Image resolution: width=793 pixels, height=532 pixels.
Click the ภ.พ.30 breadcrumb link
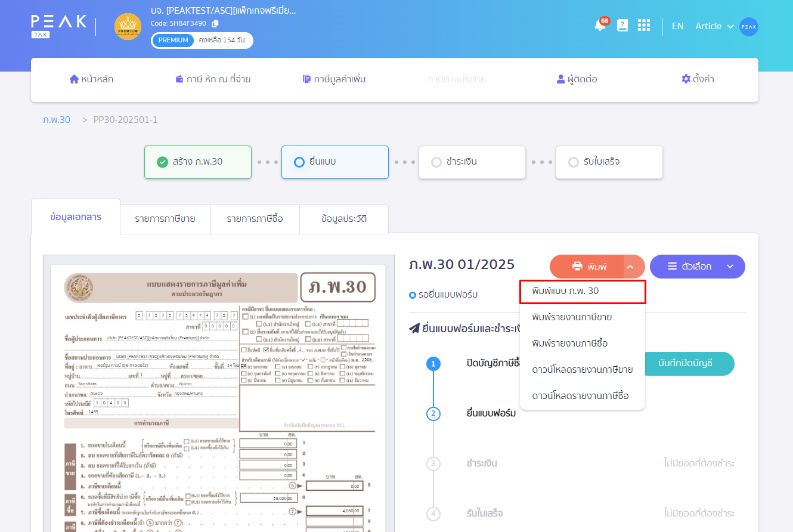[x=57, y=119]
